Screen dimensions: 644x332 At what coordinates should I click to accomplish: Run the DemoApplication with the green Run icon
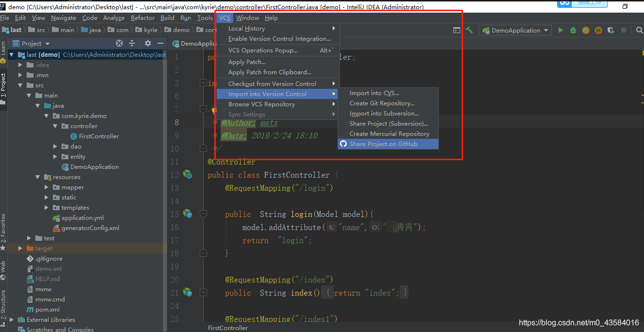[x=561, y=30]
